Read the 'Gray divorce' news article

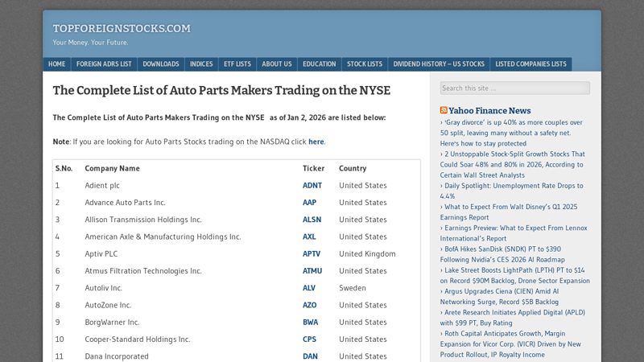point(511,133)
